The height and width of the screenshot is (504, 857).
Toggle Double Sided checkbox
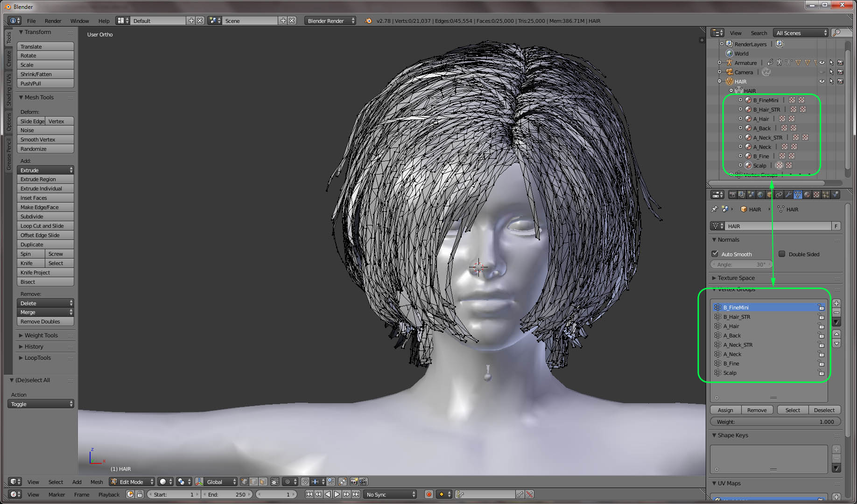[x=782, y=254]
